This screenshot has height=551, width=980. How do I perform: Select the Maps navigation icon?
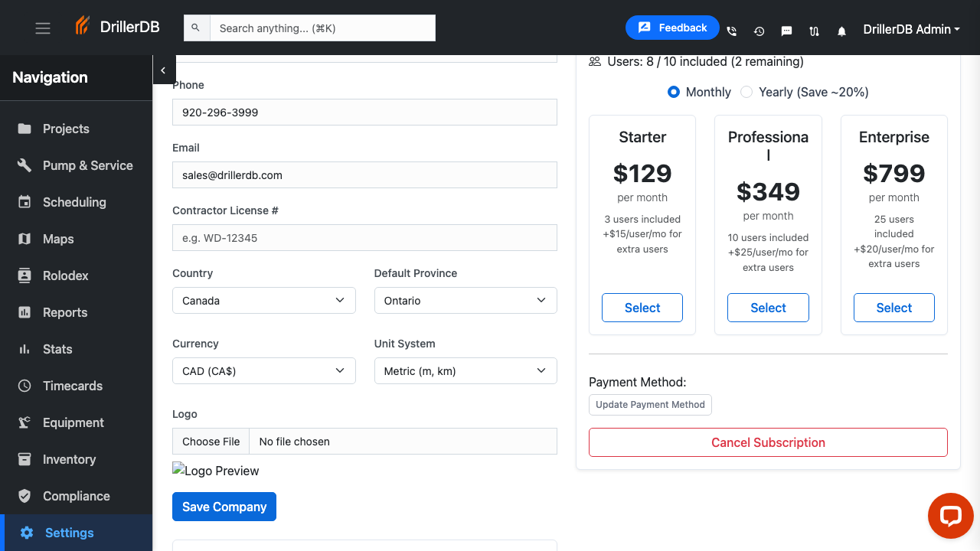pos(24,239)
